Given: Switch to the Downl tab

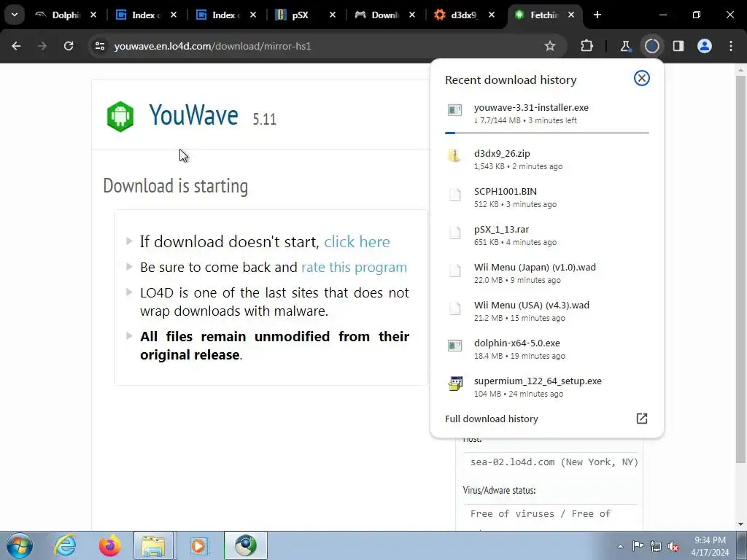Looking at the screenshot, I should pos(385,15).
